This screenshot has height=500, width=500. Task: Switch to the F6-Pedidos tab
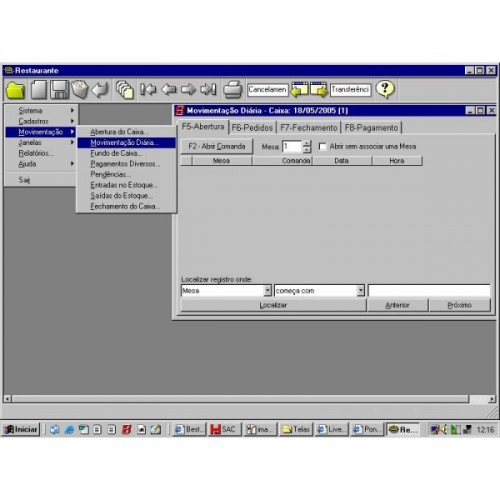[252, 128]
